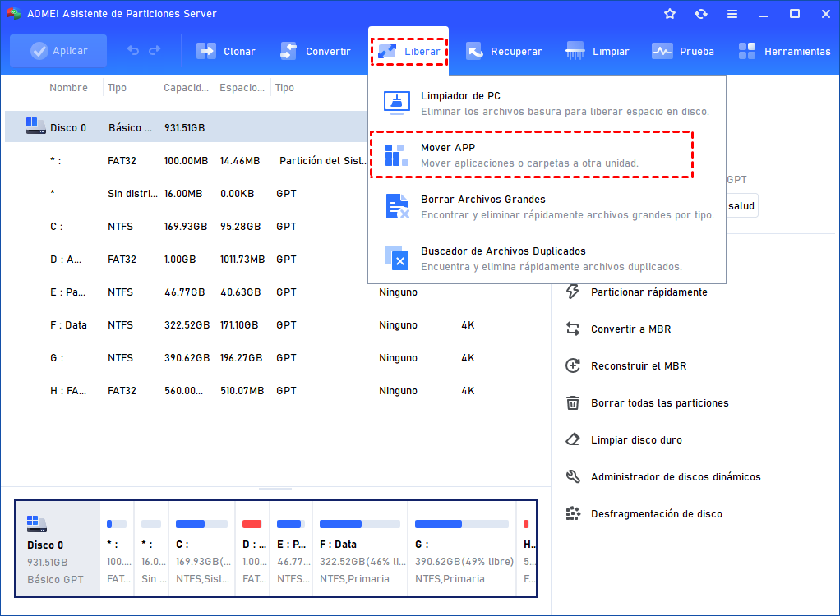Open the Convertir toolbar menu
This screenshot has height=616, width=840.
tap(315, 52)
